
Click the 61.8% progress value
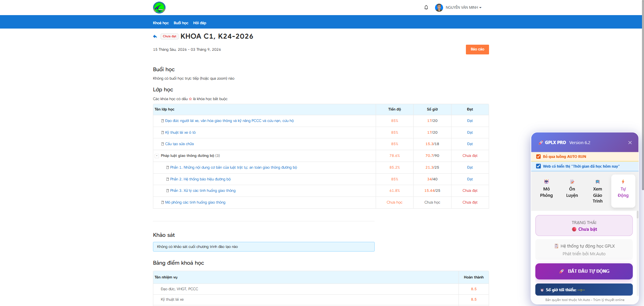pos(394,191)
